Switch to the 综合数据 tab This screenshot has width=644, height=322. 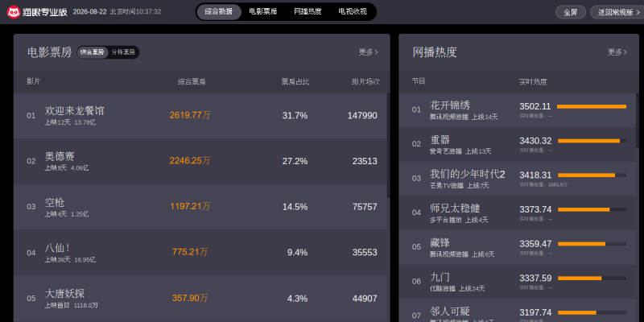pos(218,12)
